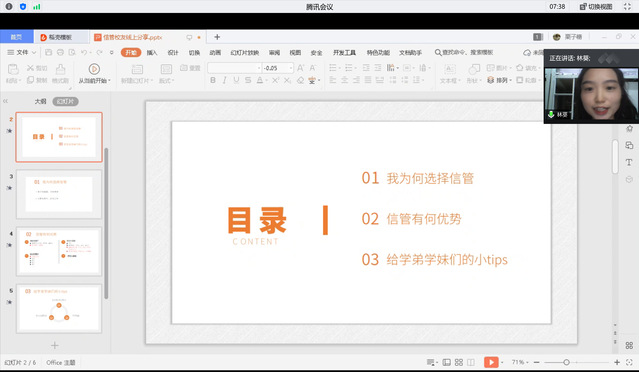Click the zoom in plus icon
This screenshot has width=639, height=372.
tap(617, 362)
